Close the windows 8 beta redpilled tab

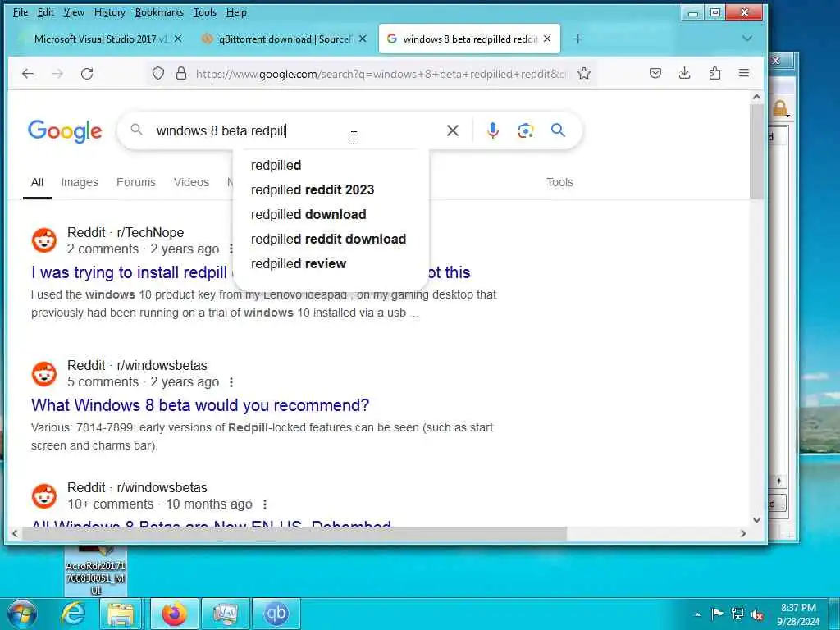[x=547, y=39]
